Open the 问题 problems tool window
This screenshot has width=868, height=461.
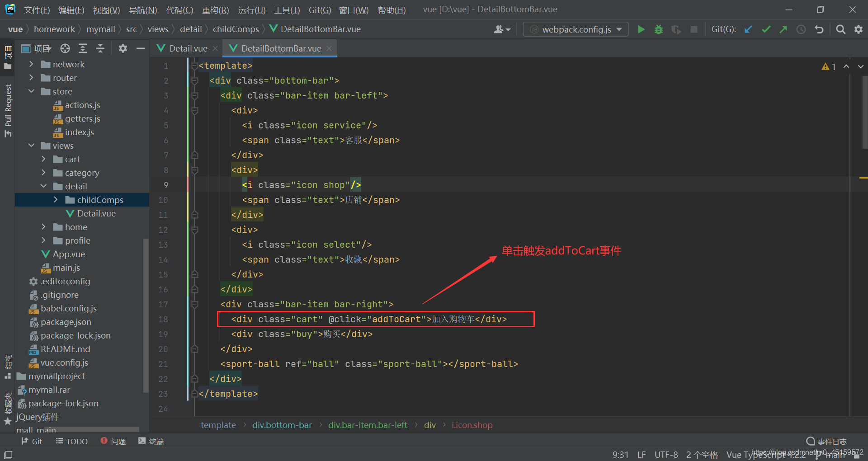[x=113, y=442]
